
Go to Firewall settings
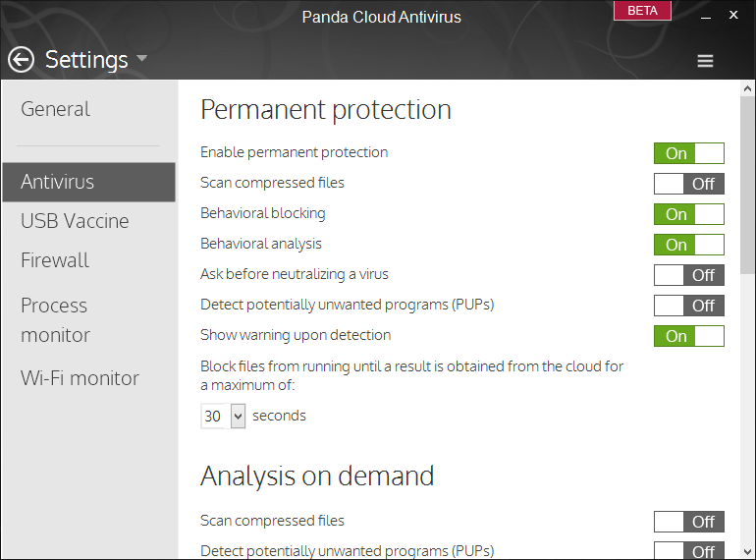[54, 260]
